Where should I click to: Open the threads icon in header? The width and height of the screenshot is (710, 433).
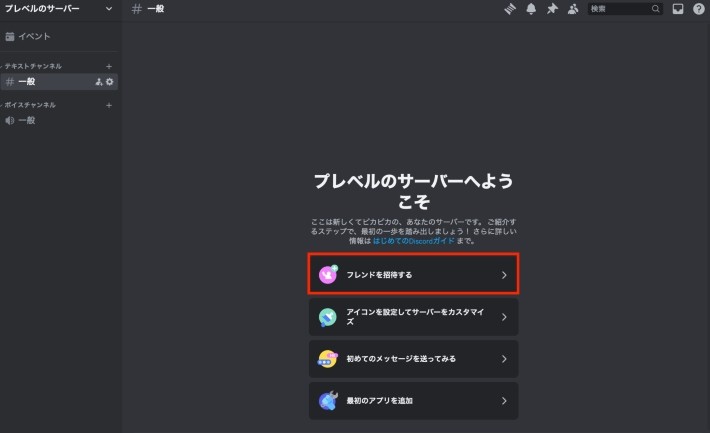(x=510, y=9)
